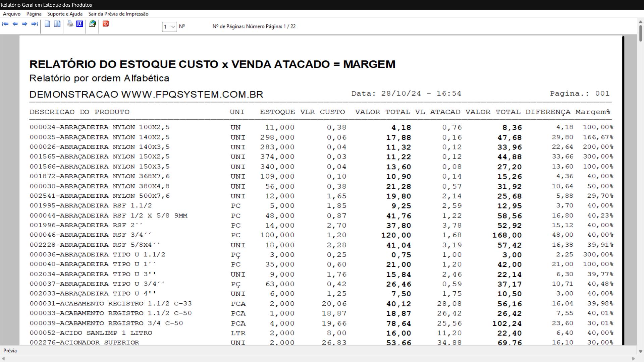Click vertical scrollbar up arrow
The height and width of the screenshot is (362, 644).
pos(640,22)
